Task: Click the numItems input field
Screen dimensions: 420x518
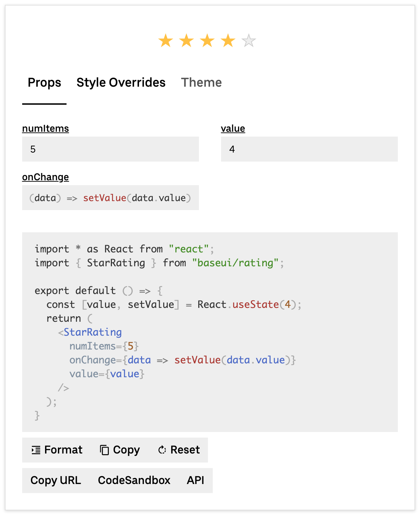Action: (x=111, y=149)
